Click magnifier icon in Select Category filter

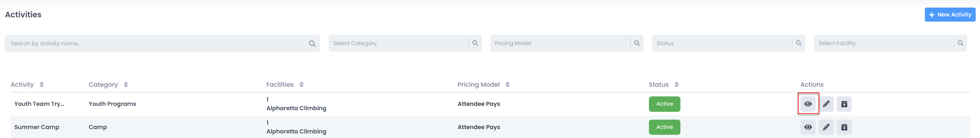click(475, 43)
